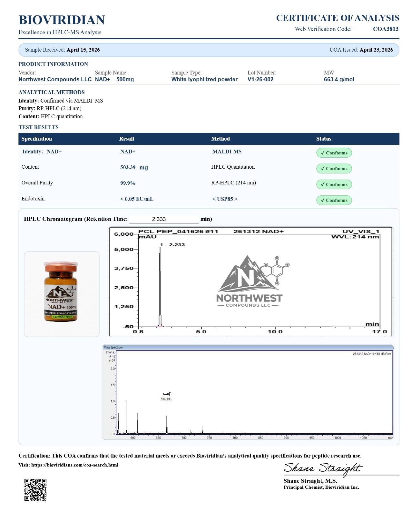Click the lot number V1-26-002
Image resolution: width=411 pixels, height=532 pixels.
tap(260, 79)
